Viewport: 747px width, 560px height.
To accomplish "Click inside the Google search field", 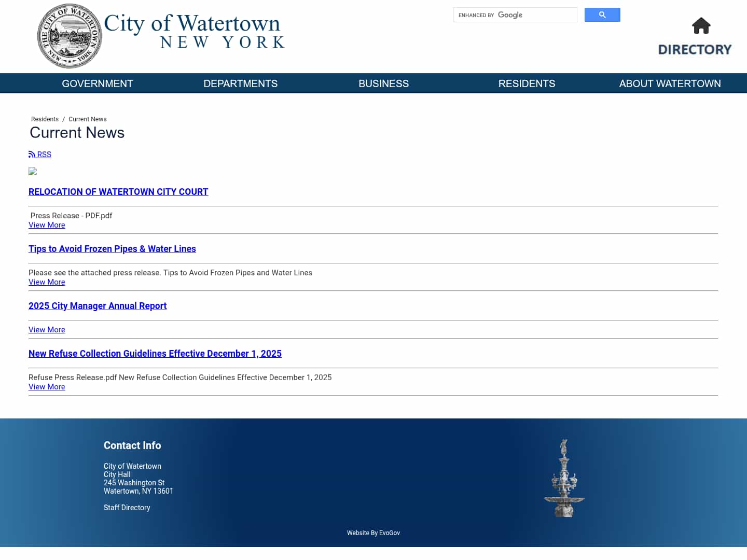I will (x=515, y=15).
